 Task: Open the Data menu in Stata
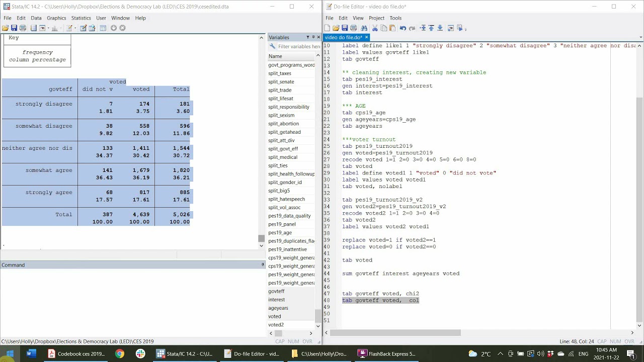pyautogui.click(x=36, y=18)
